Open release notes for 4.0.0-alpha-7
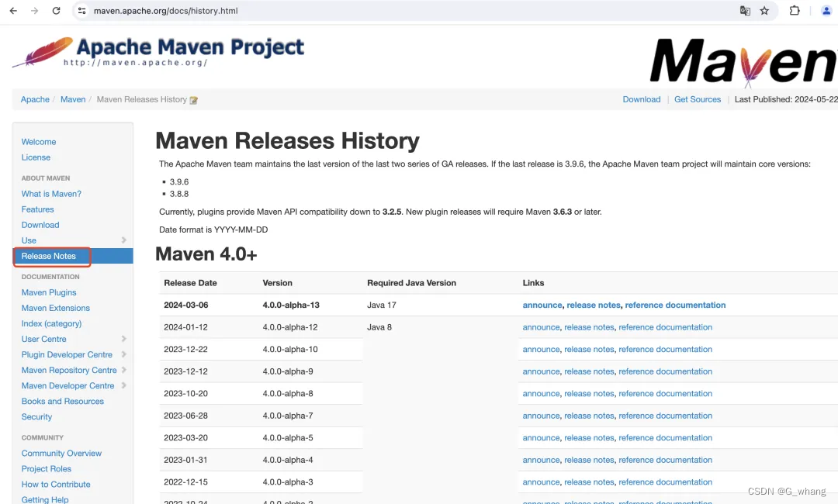Viewport: 838px width, 504px height. click(x=589, y=416)
